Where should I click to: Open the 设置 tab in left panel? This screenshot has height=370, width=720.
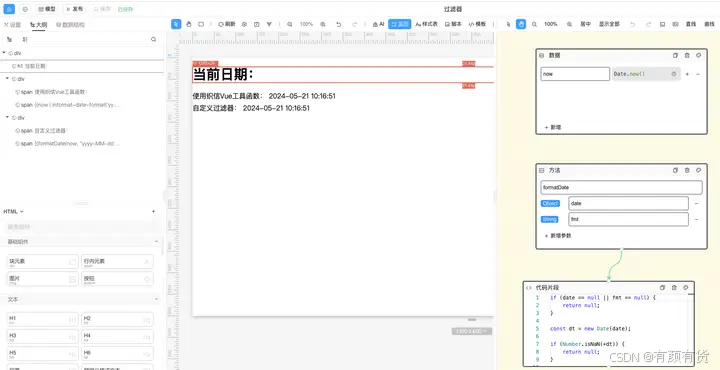(12, 25)
